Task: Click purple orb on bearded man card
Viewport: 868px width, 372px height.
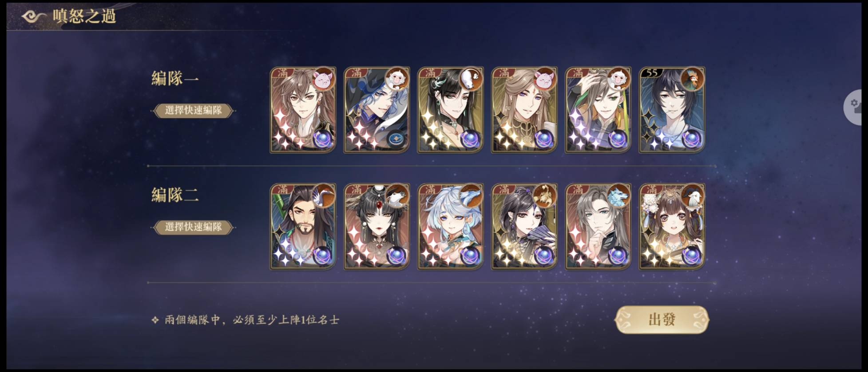Action: (323, 256)
